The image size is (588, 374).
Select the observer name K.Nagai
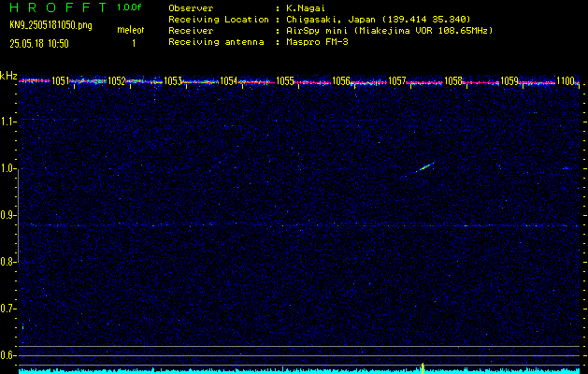pyautogui.click(x=306, y=8)
